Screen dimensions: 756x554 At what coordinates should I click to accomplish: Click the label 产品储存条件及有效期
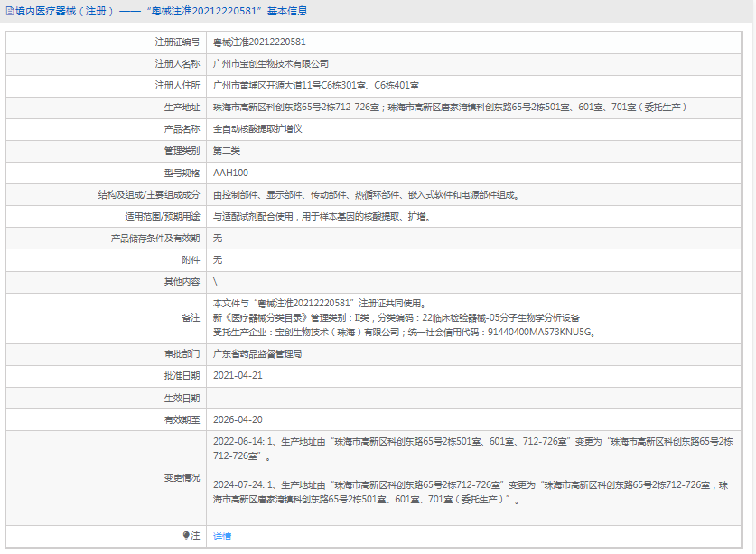(x=154, y=239)
